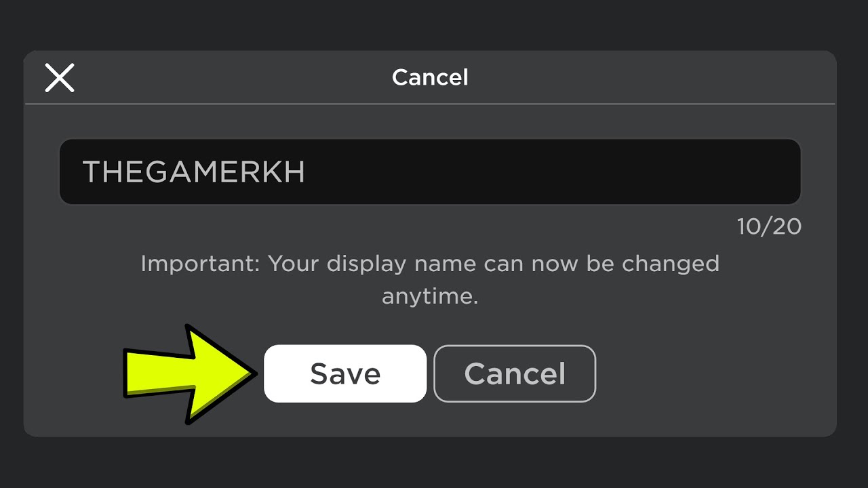Click the important notice about display names

pos(430,278)
